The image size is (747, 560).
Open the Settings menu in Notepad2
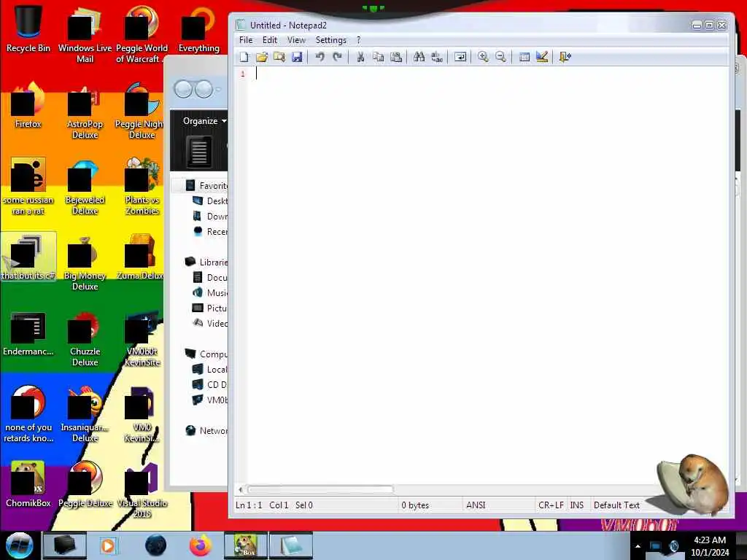point(330,40)
